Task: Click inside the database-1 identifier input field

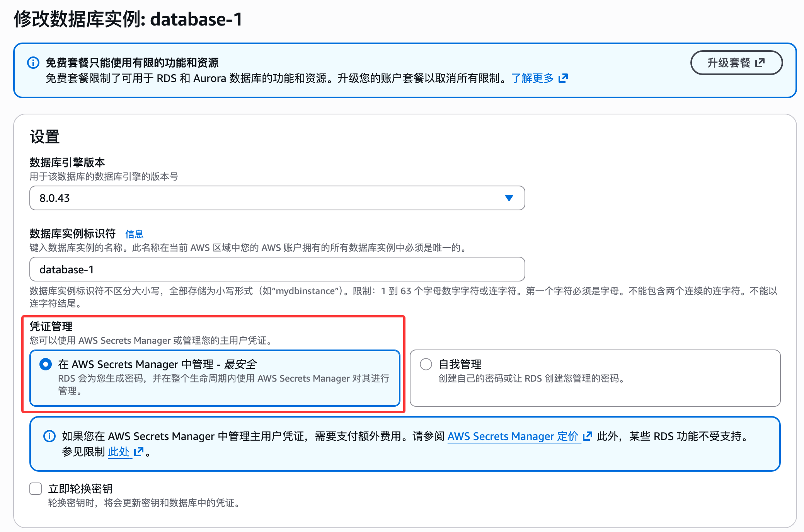Action: click(x=277, y=269)
